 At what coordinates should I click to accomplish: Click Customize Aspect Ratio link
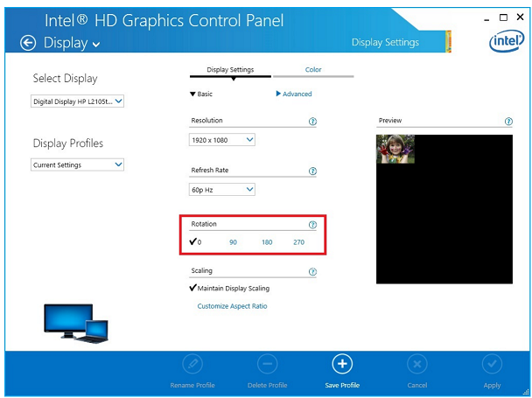pos(233,306)
